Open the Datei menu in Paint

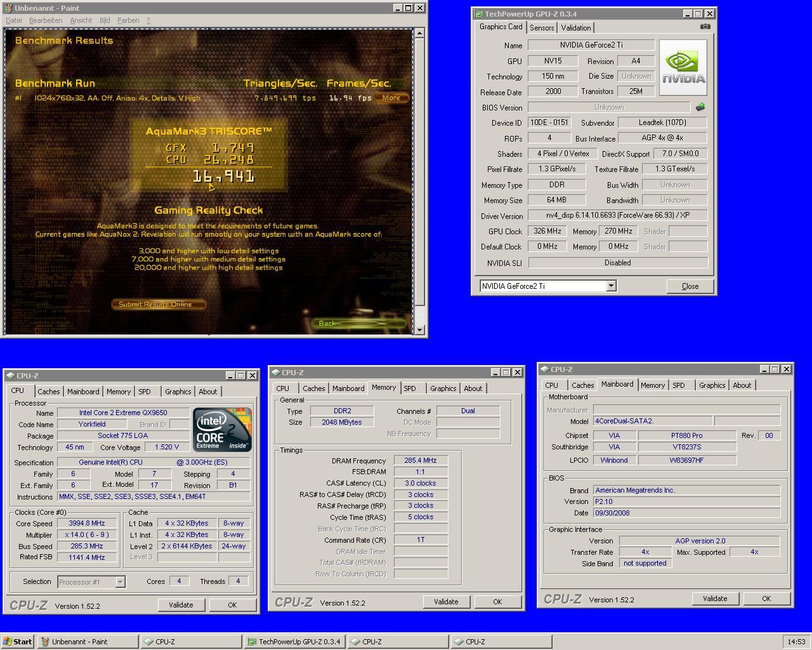[x=13, y=20]
